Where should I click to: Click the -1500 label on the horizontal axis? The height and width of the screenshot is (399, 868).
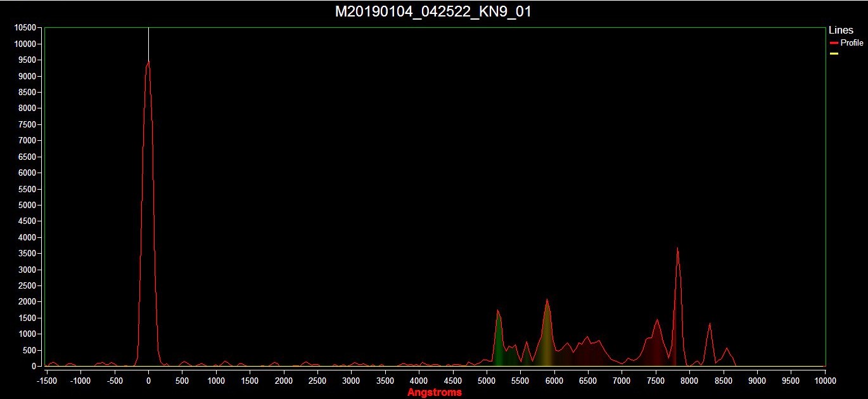46,381
